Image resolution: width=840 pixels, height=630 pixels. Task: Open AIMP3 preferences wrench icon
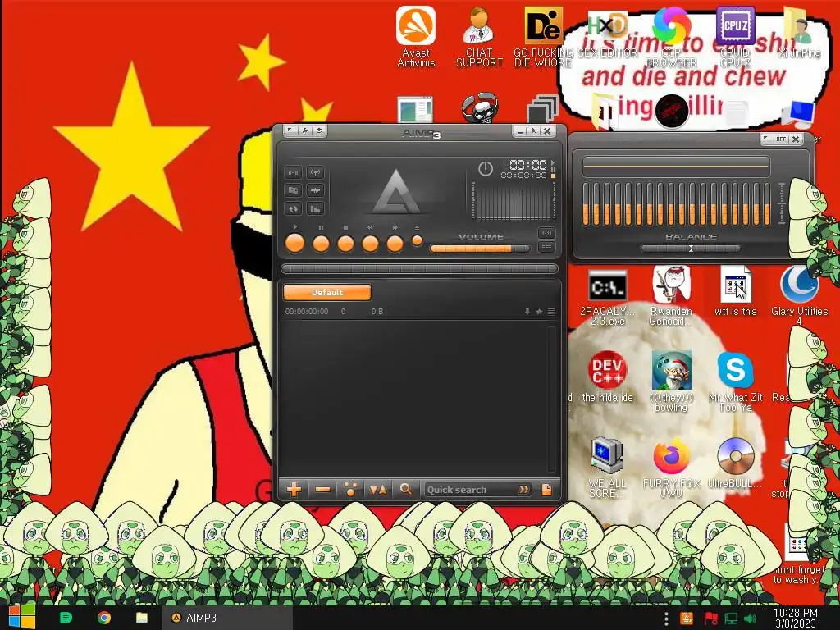click(305, 130)
